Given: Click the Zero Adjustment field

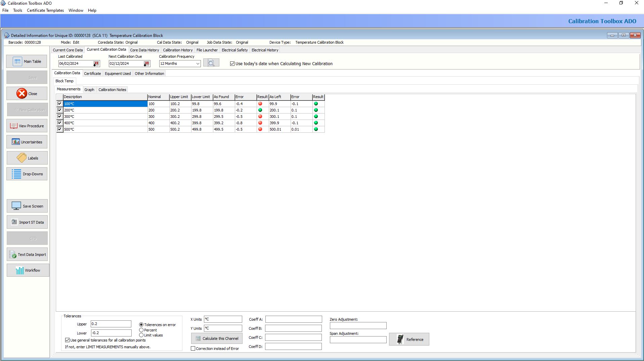Looking at the screenshot, I should 358,326.
